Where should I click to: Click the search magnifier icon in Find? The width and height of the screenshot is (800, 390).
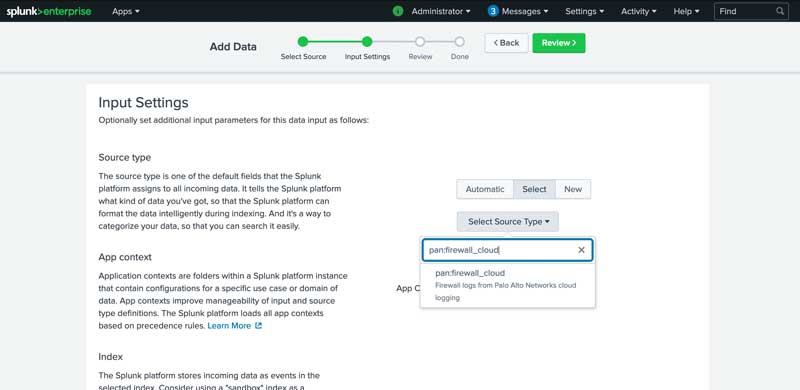[x=780, y=11]
